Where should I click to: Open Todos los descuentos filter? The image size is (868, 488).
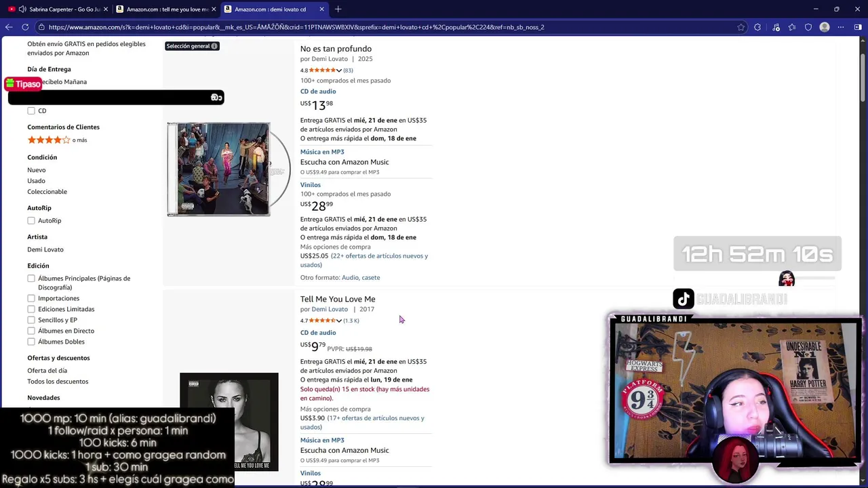point(58,382)
